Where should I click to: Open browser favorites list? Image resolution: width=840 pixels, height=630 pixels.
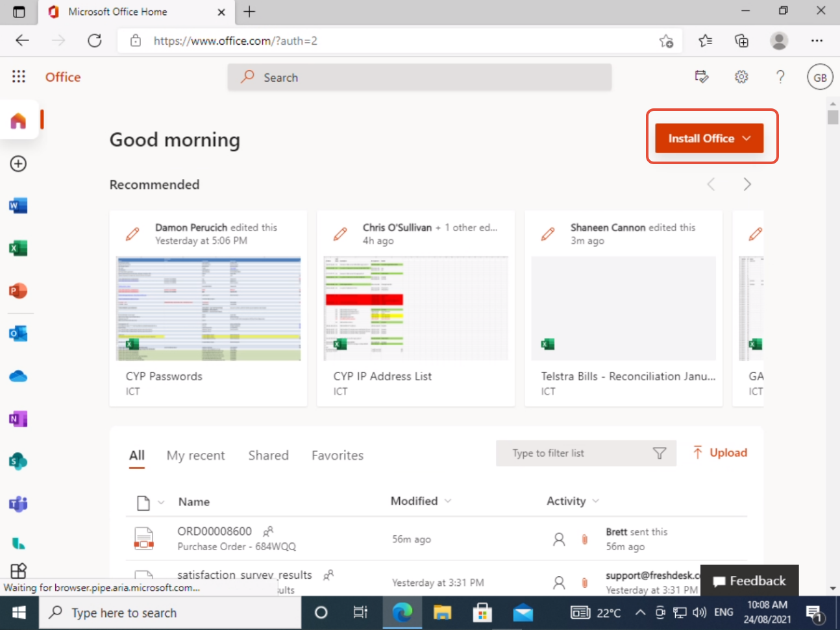pos(706,41)
